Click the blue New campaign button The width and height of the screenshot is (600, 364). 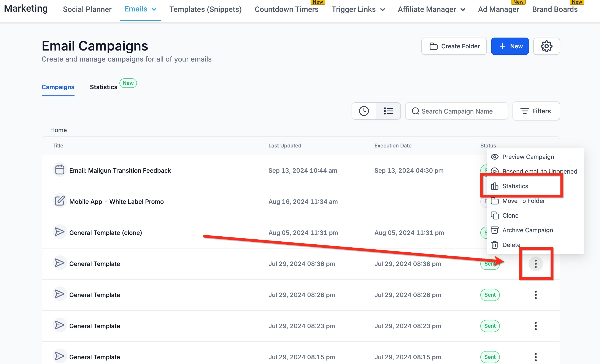pos(510,46)
